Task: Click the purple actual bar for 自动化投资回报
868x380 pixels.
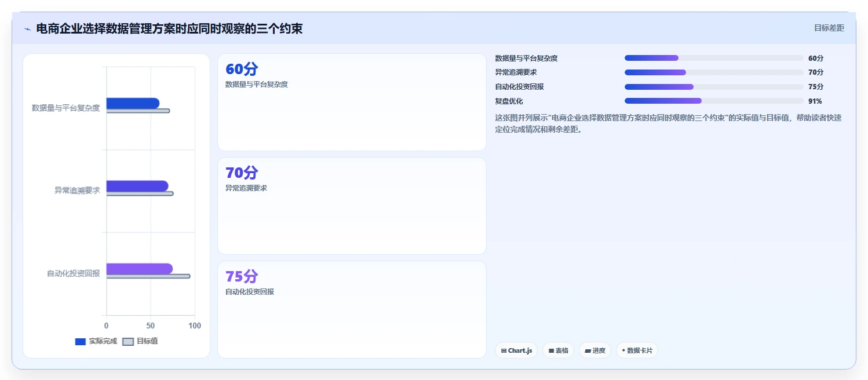Action: (140, 269)
